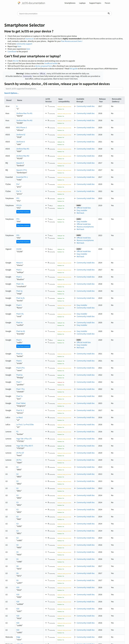Open the GS290 device link

pyautogui.click(x=19, y=249)
